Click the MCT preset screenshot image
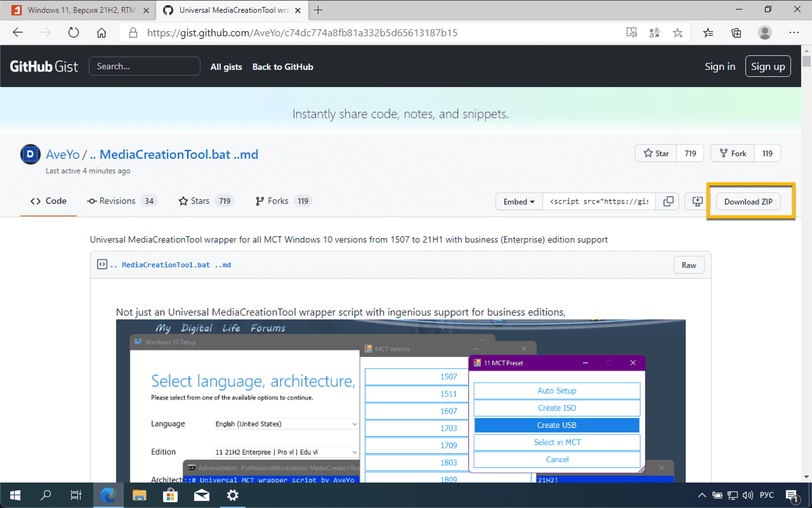Screen dimensions: 812x508 coord(401,401)
